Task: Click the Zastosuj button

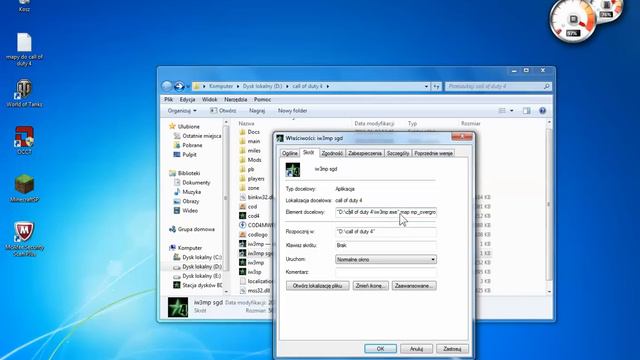Action: 452,349
